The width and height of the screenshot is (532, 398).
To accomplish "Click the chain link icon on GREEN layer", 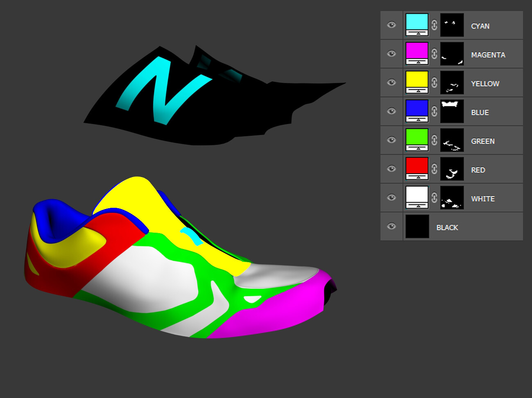I will click(x=435, y=140).
